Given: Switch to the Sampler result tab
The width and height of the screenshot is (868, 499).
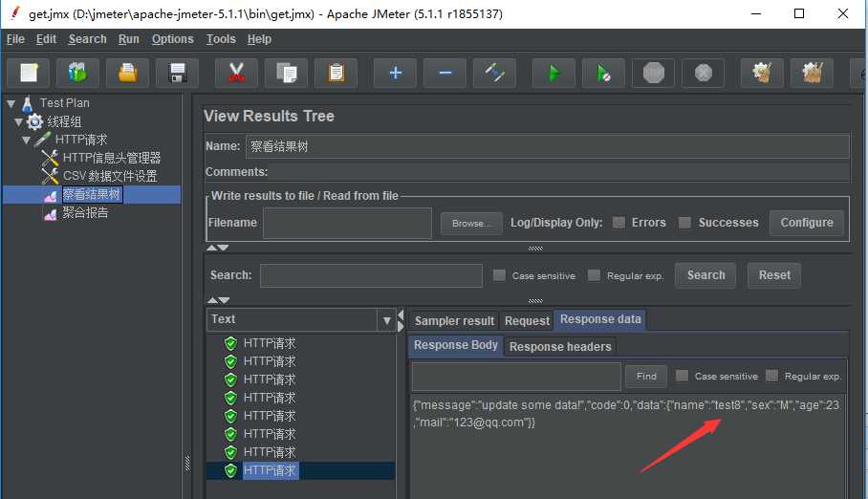Looking at the screenshot, I should click(454, 320).
